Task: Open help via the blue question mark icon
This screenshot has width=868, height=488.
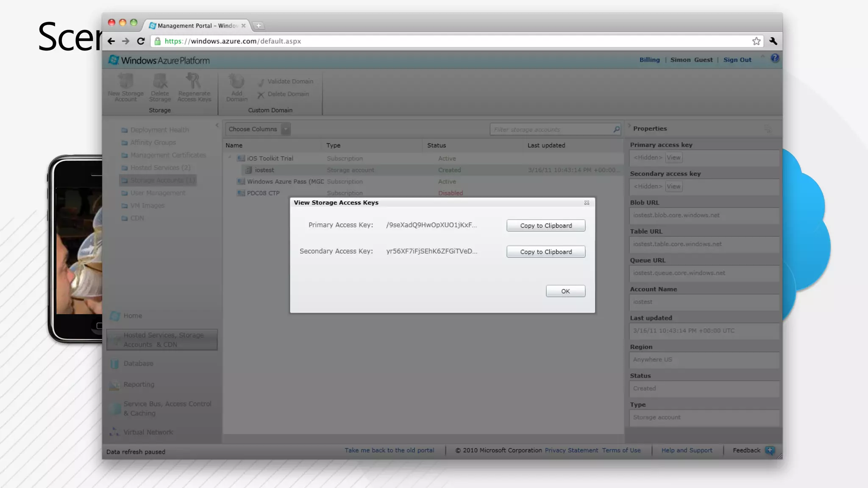Action: [775, 58]
